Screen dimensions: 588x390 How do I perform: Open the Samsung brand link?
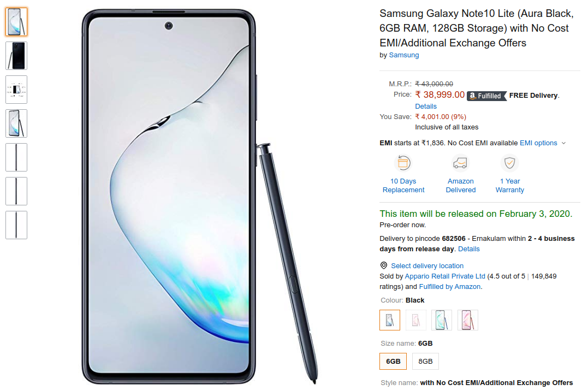[404, 55]
